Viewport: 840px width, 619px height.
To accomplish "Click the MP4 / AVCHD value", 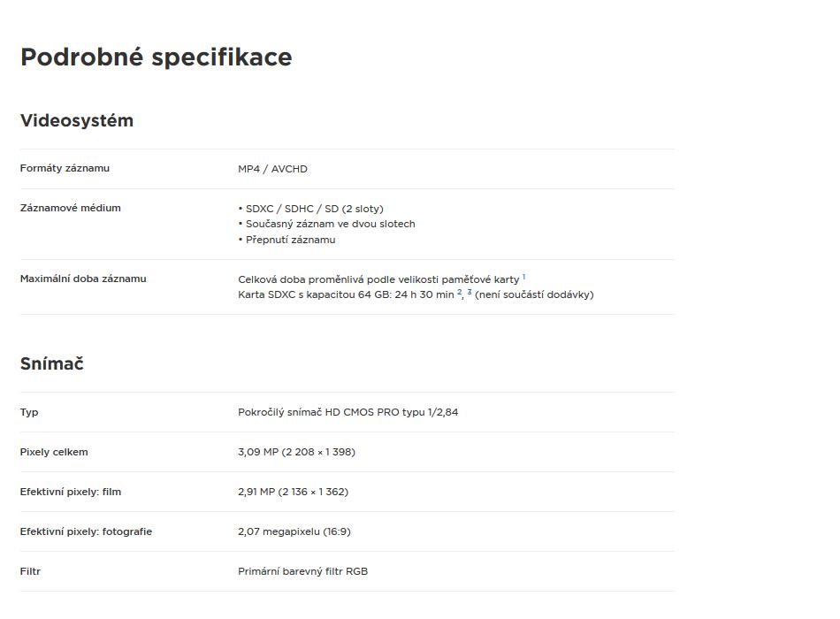I will tap(272, 169).
